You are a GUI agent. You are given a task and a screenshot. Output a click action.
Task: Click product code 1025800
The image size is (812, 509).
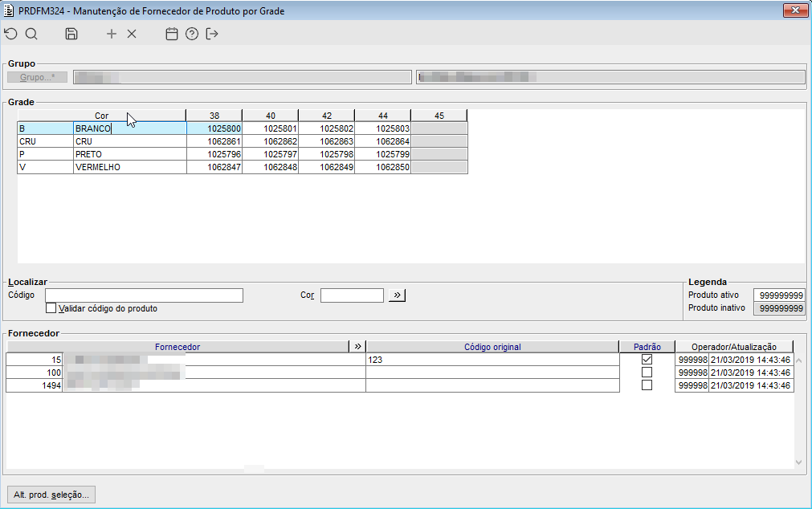[x=214, y=128]
